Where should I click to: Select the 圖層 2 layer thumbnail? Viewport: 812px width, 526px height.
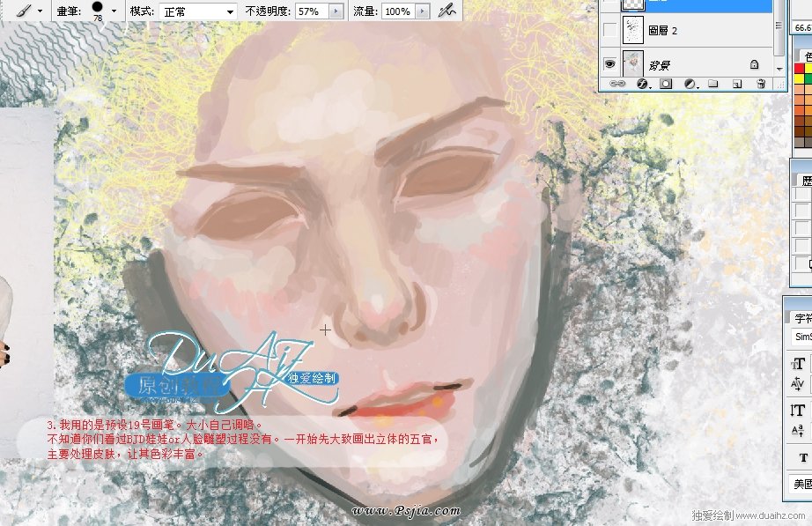[x=632, y=30]
